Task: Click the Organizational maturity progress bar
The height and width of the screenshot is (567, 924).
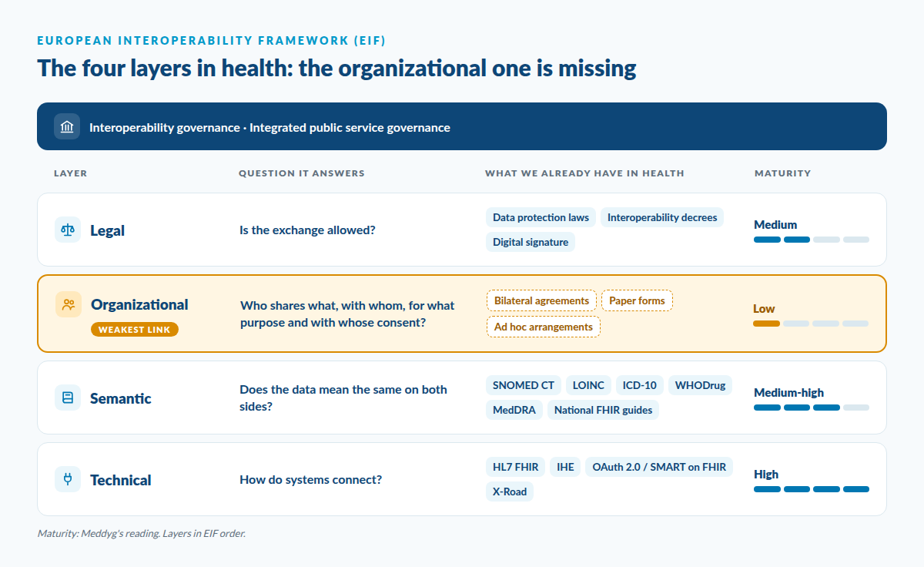Action: (811, 324)
